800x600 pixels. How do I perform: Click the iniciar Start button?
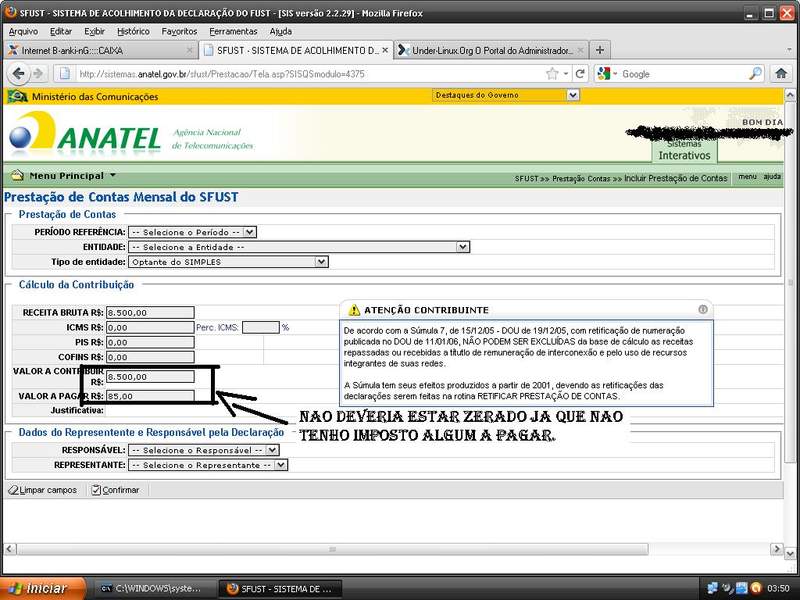pos(43,588)
